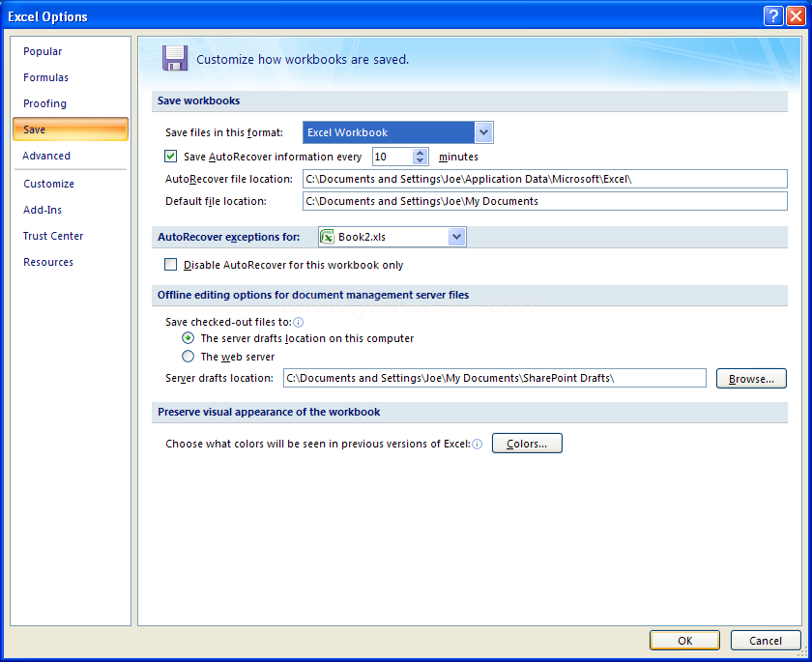Click the Server drafts location field
Image resolution: width=812 pixels, height=662 pixels.
coord(495,378)
